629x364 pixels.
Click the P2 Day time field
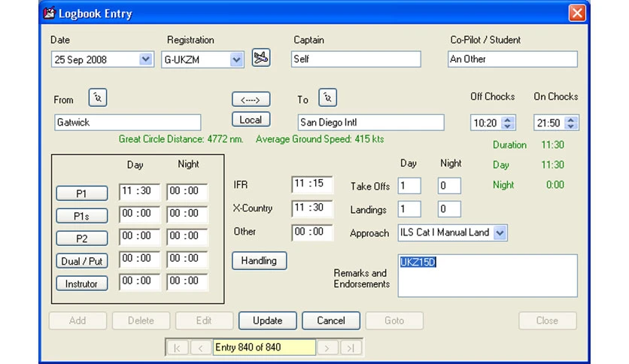point(139,236)
